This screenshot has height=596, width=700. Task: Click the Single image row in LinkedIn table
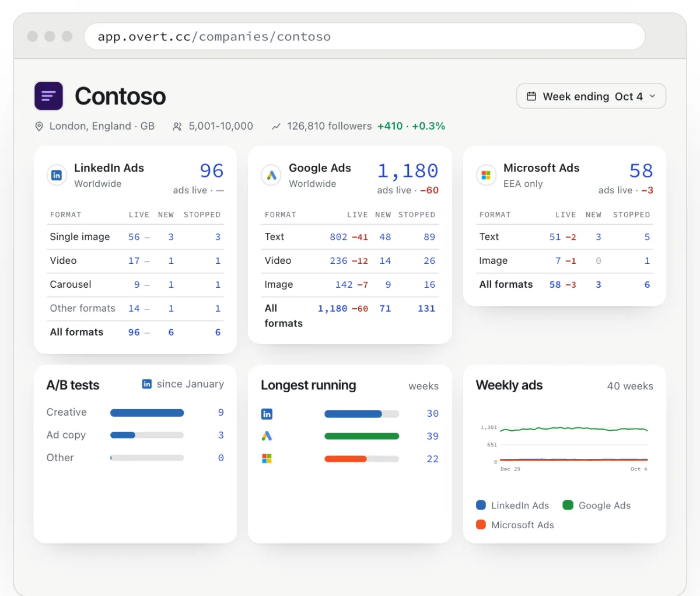click(135, 237)
